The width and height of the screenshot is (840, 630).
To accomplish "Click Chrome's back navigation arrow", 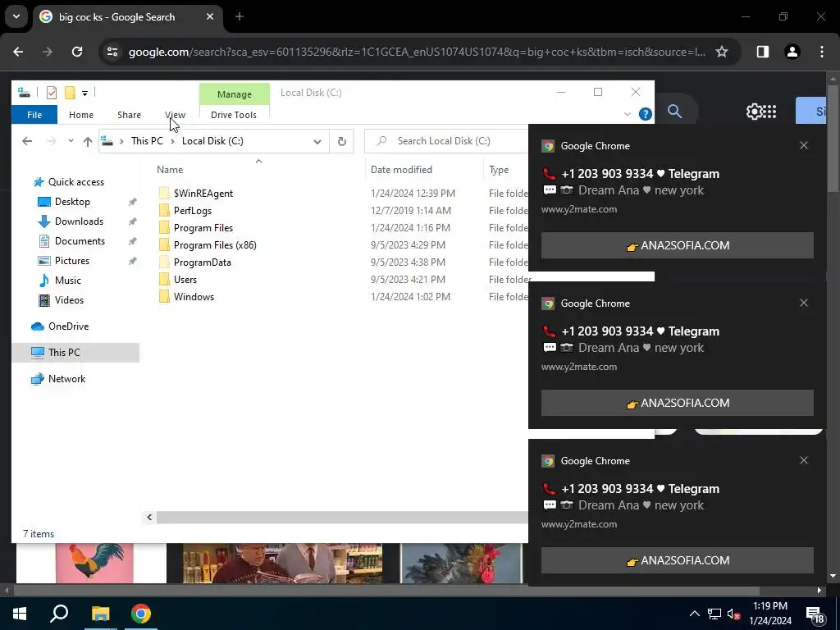I will click(18, 52).
